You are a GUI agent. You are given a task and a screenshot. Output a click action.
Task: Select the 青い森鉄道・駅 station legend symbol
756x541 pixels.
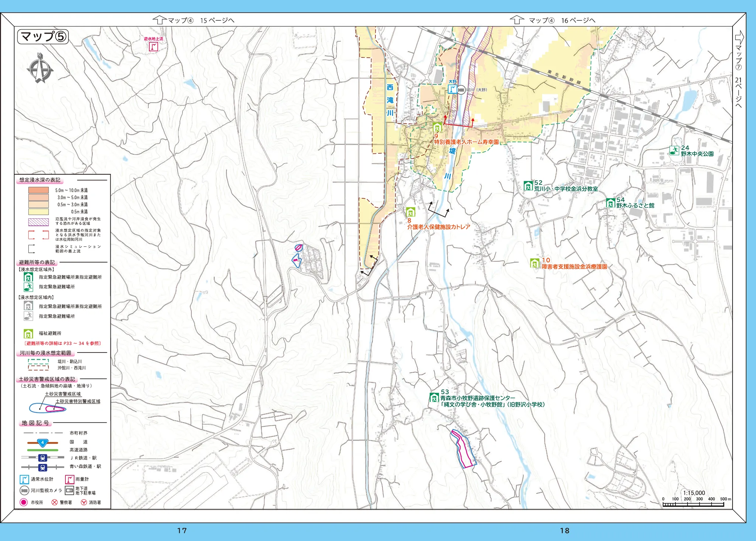pyautogui.click(x=43, y=467)
